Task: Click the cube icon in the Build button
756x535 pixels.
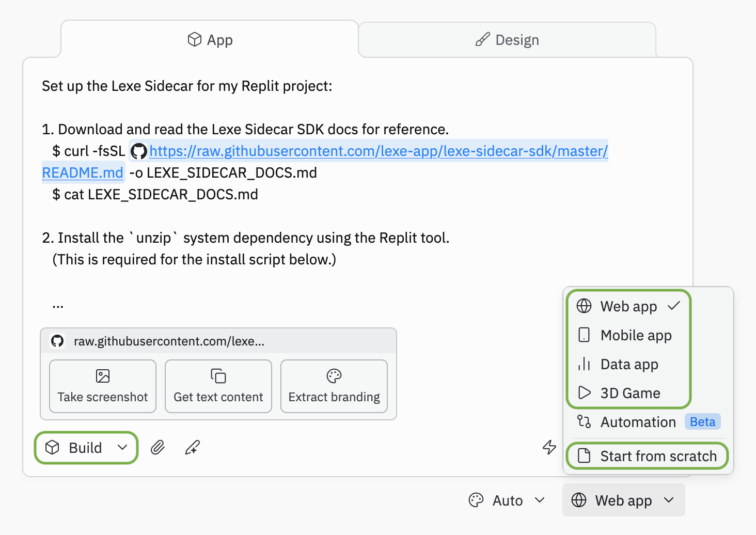Action: 53,448
